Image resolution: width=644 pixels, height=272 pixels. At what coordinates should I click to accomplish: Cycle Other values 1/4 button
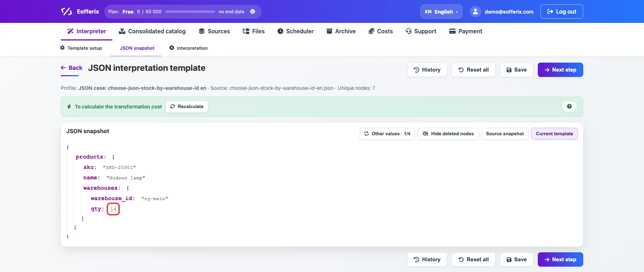(x=387, y=134)
